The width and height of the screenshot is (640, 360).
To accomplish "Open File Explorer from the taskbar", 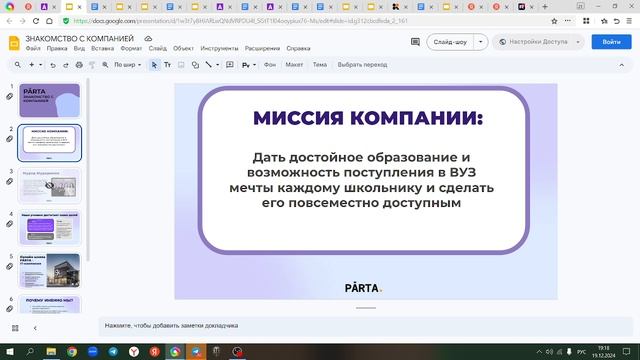I will click(51, 351).
